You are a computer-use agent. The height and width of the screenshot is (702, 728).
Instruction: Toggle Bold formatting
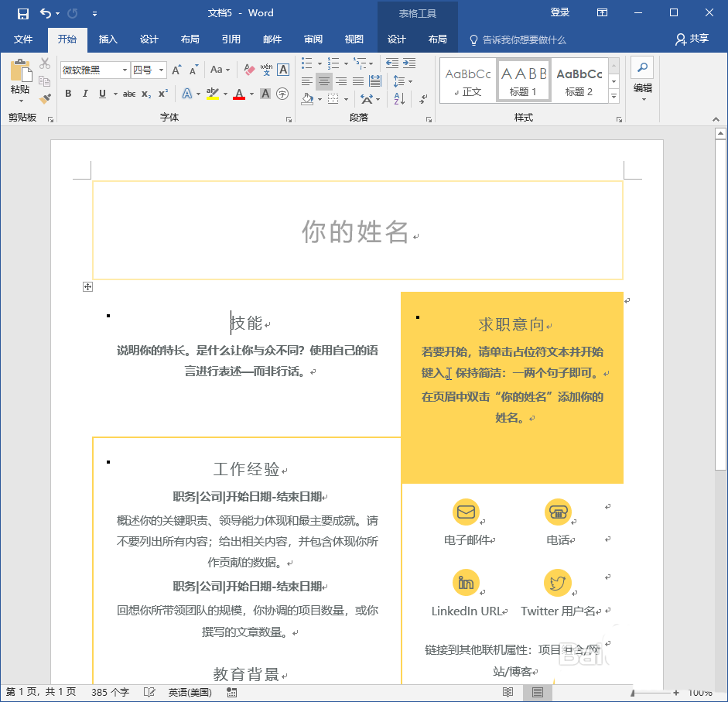click(67, 94)
